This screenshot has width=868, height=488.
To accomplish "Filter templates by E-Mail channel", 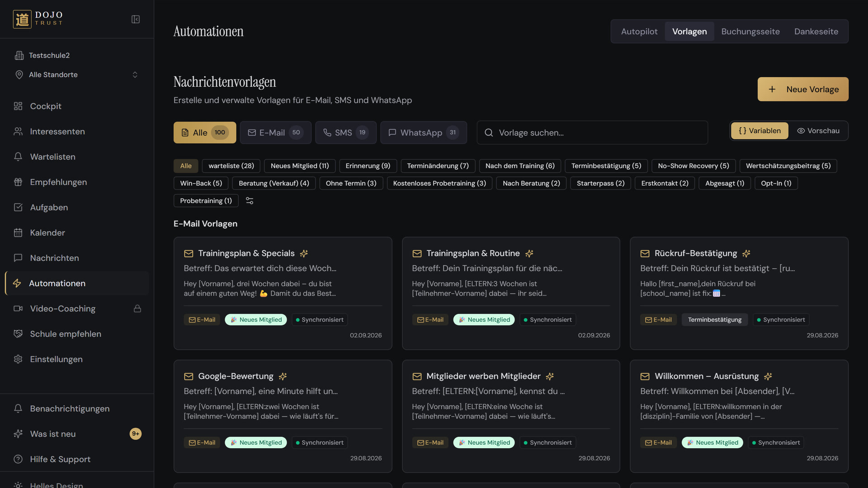I will coord(276,132).
